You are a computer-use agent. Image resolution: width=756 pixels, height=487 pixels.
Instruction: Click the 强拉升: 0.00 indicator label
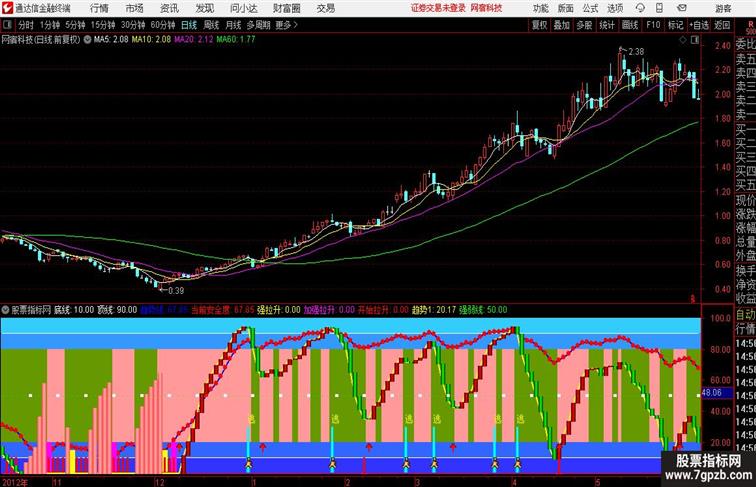click(x=279, y=310)
